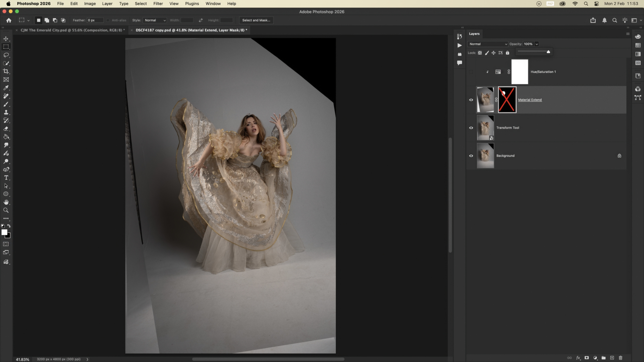Select the Crop tool
Screen dimensions: 644x362
[x=6, y=71]
